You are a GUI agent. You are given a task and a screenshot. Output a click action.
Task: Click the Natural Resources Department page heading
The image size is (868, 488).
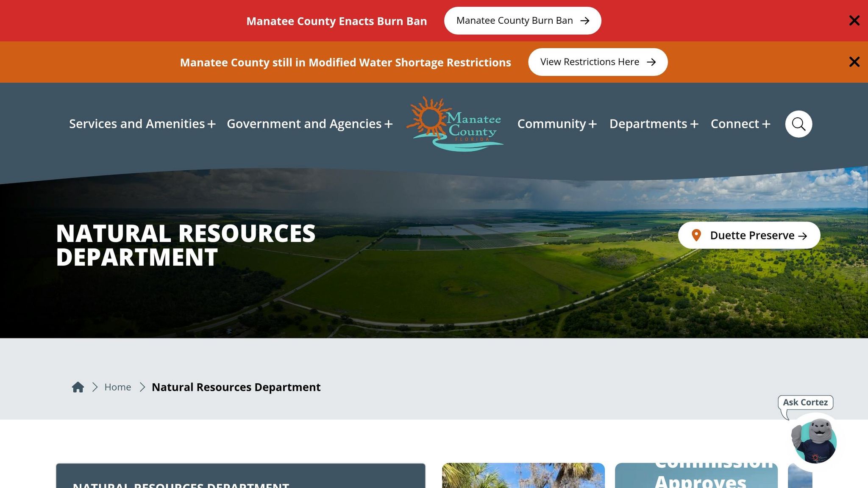186,245
